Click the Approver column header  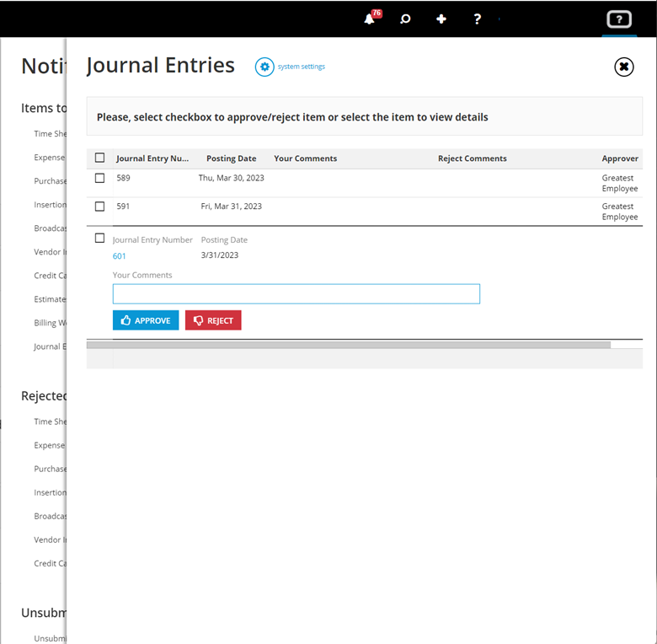click(620, 158)
